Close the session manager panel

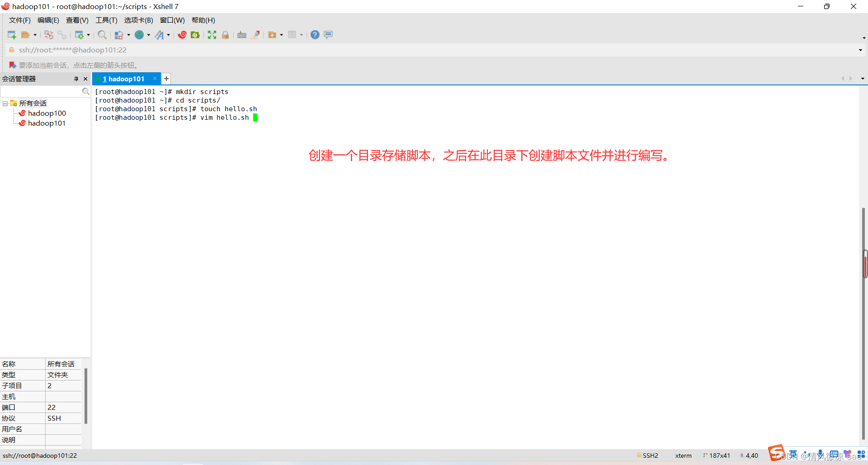pos(85,79)
